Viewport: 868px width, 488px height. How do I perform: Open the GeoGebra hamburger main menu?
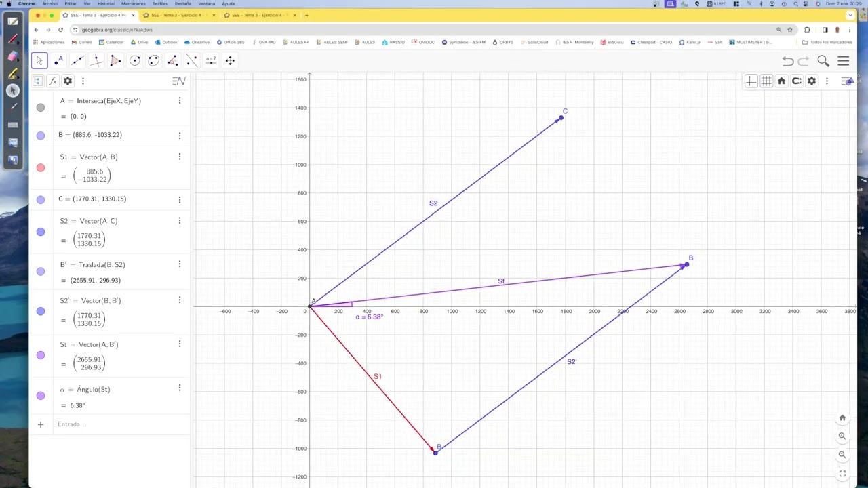[x=844, y=61]
